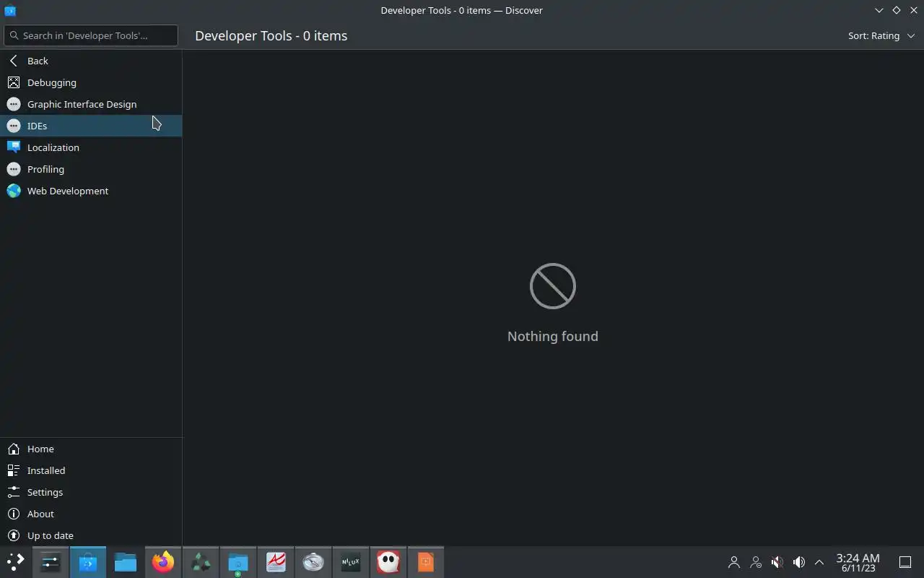Click the user icon in system tray
The width and height of the screenshot is (924, 578).
[734, 562]
